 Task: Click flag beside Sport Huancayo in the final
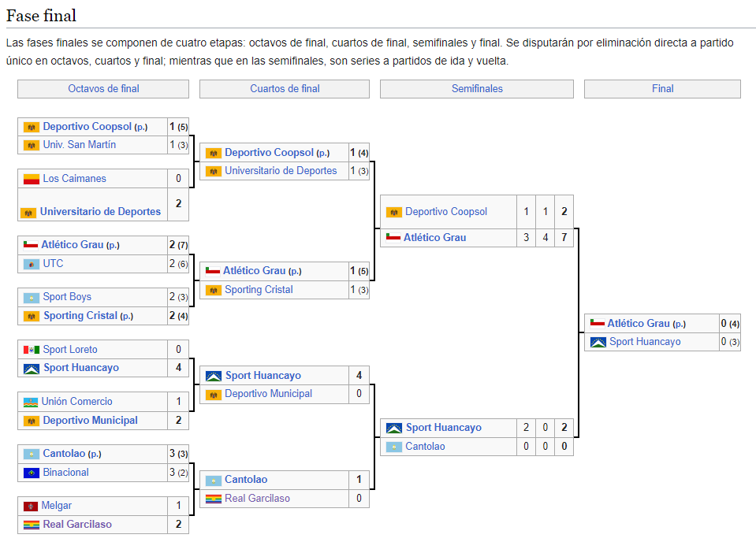click(x=598, y=343)
